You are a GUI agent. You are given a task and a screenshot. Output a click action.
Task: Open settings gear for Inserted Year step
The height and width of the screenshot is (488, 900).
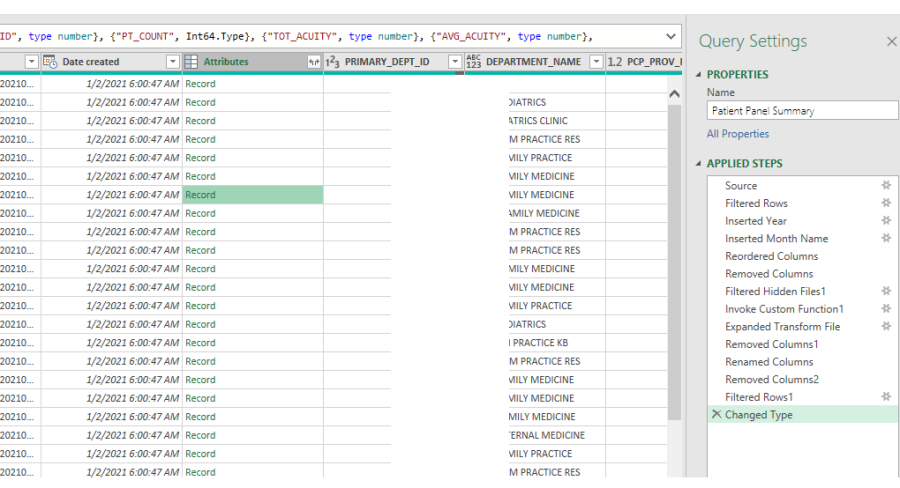click(x=886, y=220)
